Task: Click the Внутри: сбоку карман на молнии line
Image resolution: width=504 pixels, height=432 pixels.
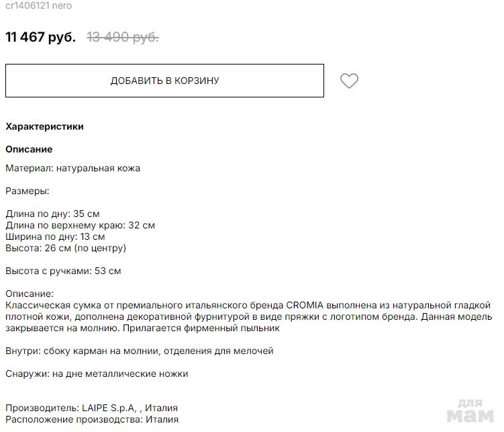Action: pos(139,351)
